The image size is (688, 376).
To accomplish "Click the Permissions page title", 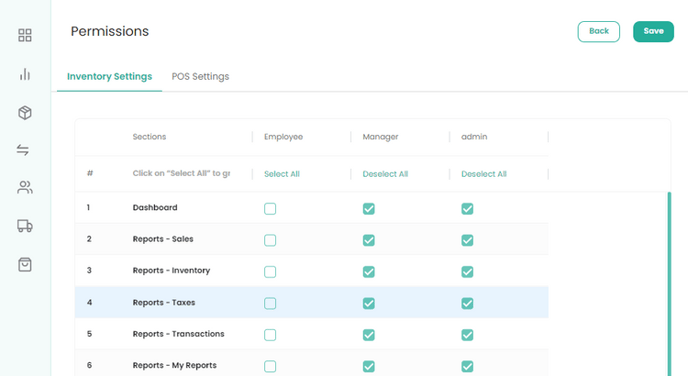I will [110, 31].
